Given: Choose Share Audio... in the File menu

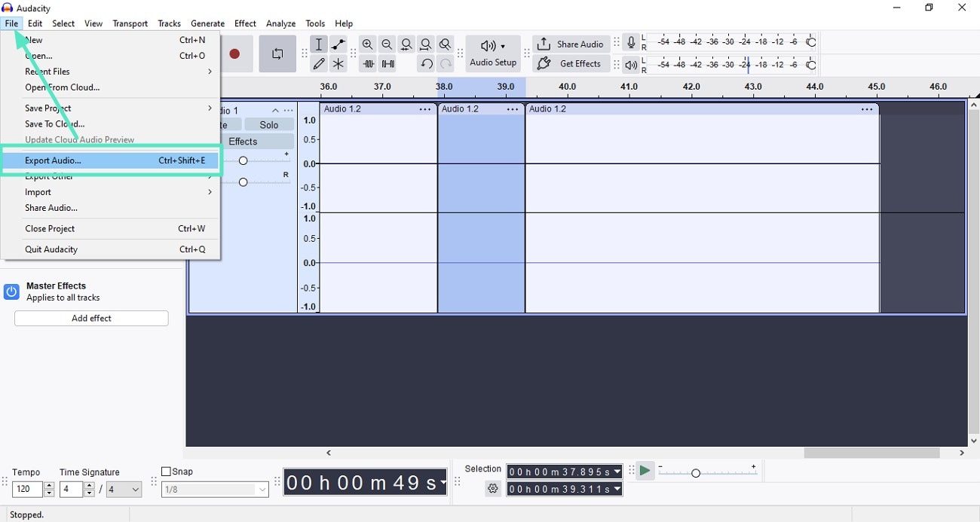Looking at the screenshot, I should (110, 208).
